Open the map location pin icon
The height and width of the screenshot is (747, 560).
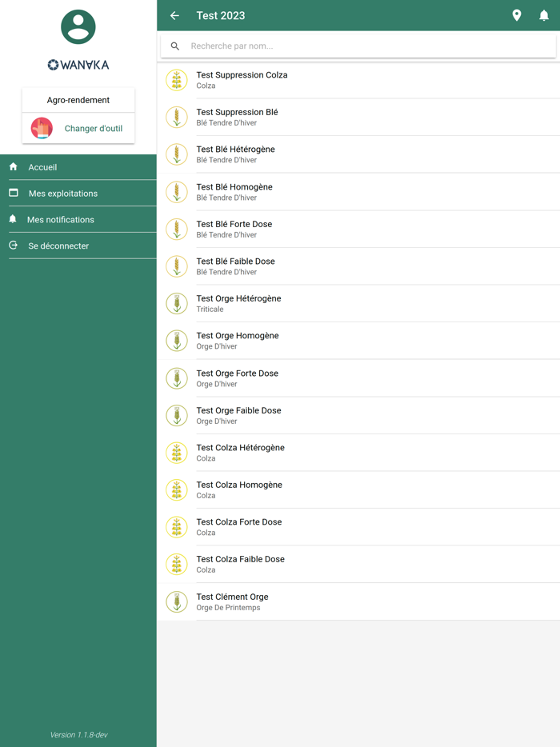coord(517,16)
